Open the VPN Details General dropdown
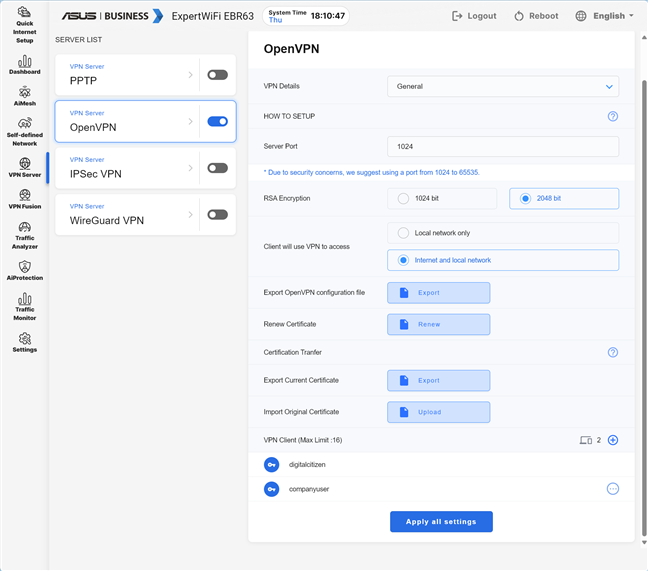 point(503,87)
